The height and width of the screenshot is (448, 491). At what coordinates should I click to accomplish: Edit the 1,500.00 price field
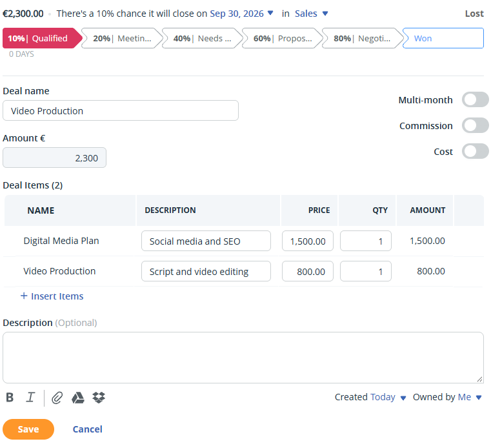(308, 241)
